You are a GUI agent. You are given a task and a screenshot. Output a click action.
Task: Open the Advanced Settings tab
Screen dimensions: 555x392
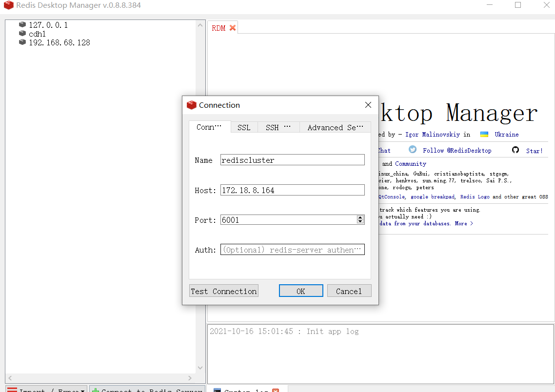coord(335,127)
